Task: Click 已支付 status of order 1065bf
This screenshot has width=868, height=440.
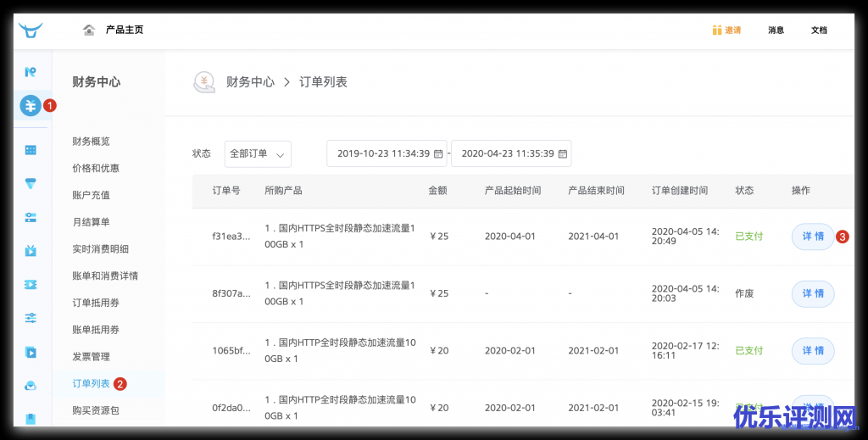Action: tap(749, 350)
